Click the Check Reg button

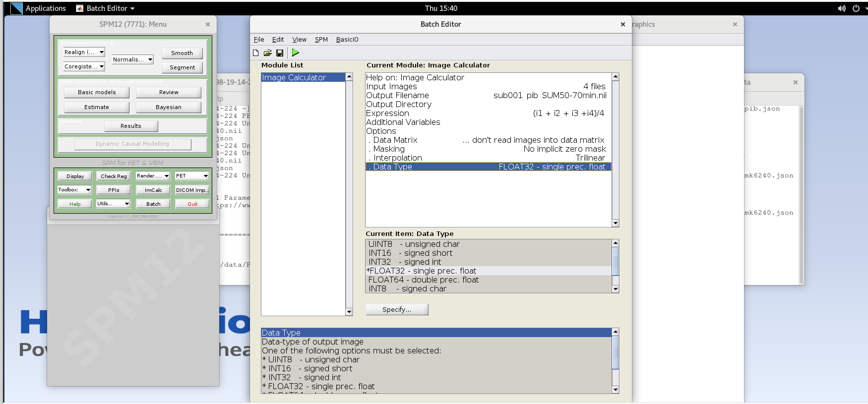[114, 176]
